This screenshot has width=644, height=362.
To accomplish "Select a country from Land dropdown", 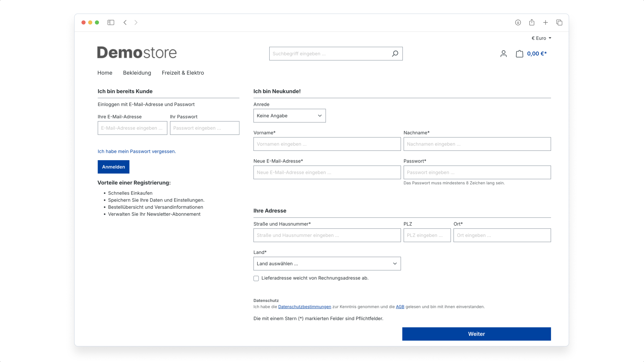I will pyautogui.click(x=327, y=263).
